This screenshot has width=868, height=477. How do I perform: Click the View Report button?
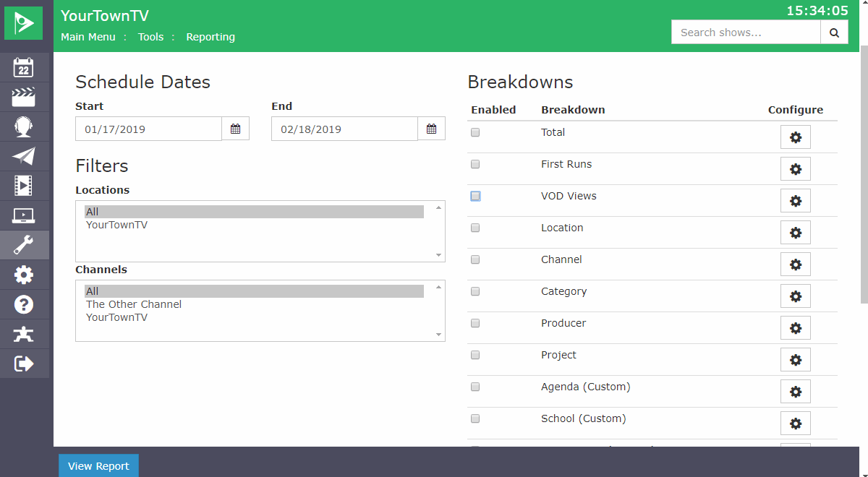pyautogui.click(x=98, y=466)
